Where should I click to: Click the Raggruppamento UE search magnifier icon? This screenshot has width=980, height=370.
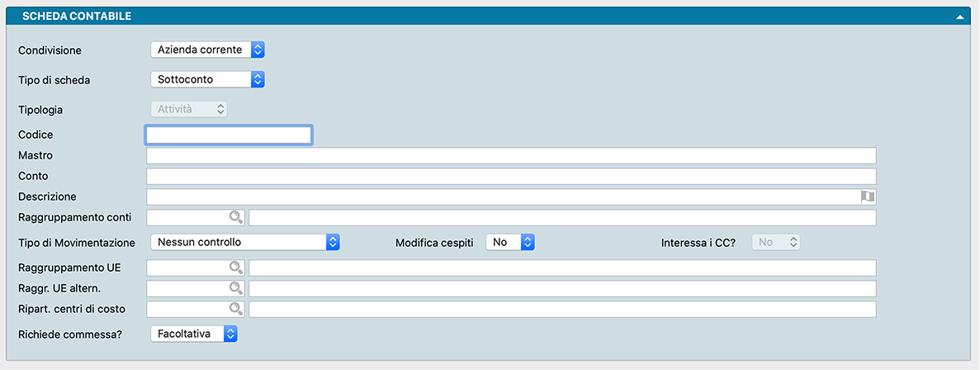(236, 268)
